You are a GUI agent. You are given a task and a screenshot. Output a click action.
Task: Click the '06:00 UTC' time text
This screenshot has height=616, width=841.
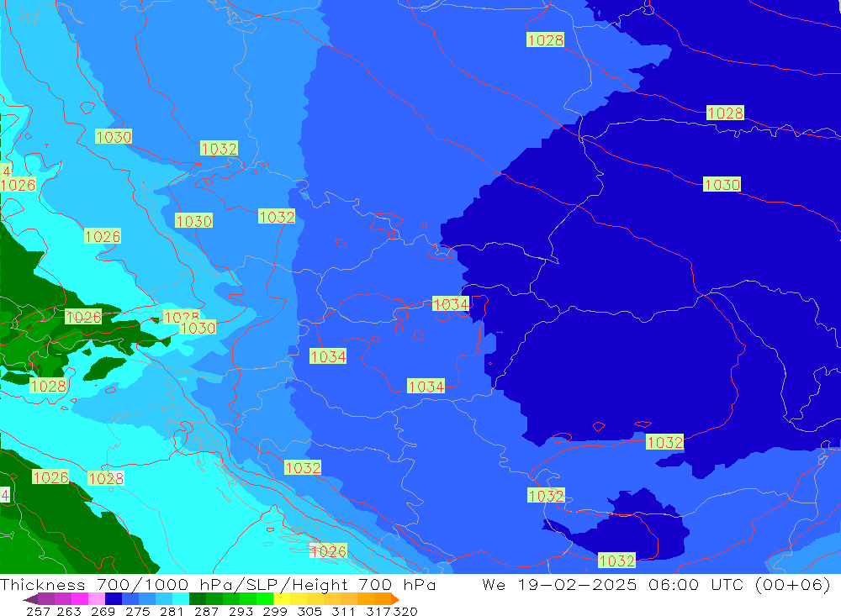click(x=696, y=584)
